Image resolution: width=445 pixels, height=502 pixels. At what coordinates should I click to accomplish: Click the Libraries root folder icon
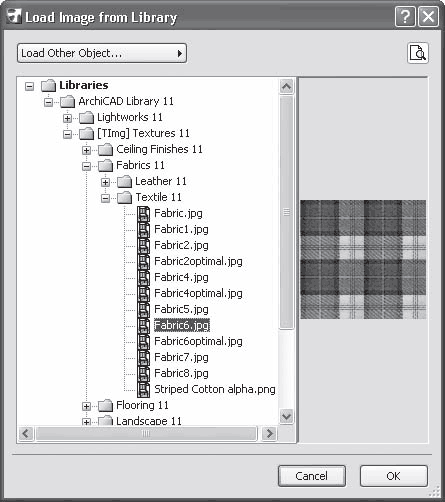48,86
